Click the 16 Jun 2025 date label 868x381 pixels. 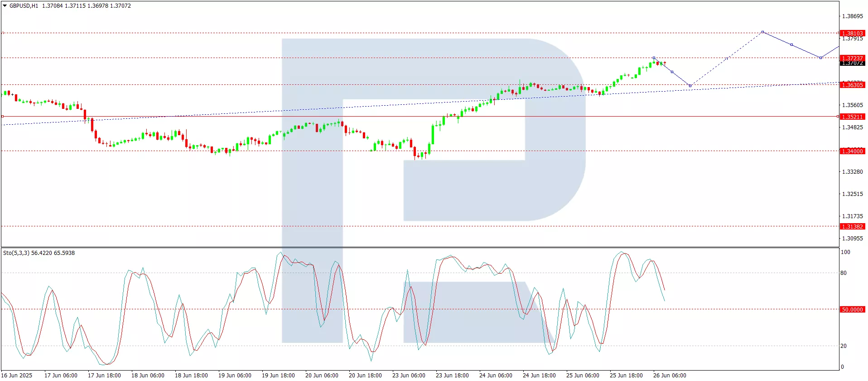coord(17,375)
